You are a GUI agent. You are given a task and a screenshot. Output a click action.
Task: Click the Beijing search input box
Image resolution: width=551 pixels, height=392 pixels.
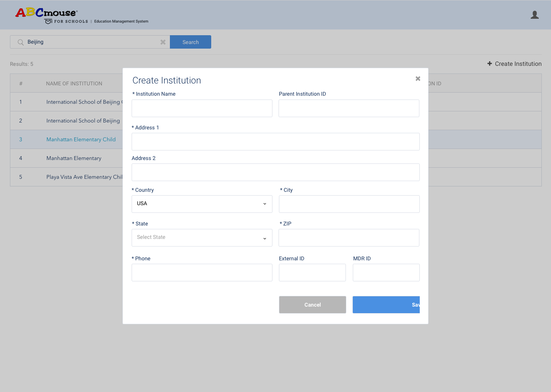pos(90,42)
